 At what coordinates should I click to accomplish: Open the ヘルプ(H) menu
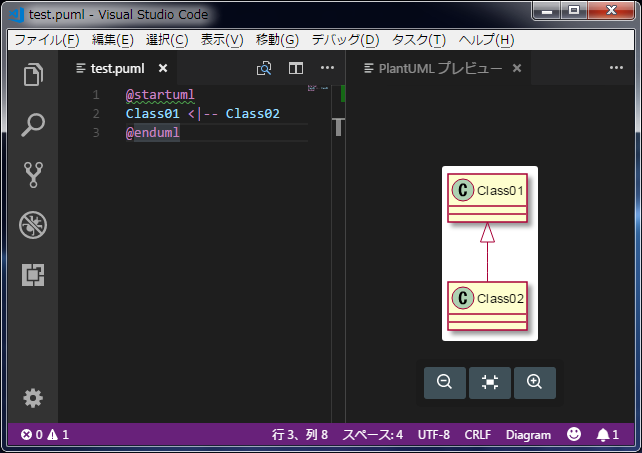click(x=486, y=40)
